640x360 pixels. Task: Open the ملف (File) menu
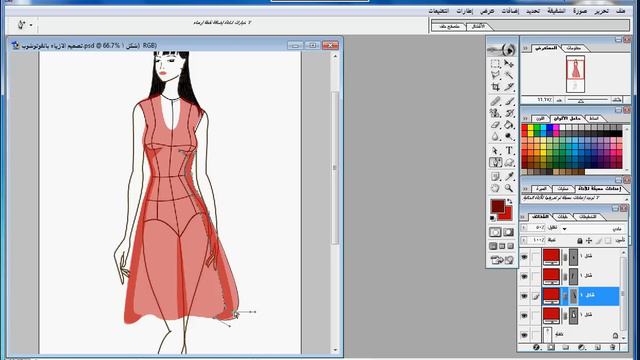coord(620,11)
